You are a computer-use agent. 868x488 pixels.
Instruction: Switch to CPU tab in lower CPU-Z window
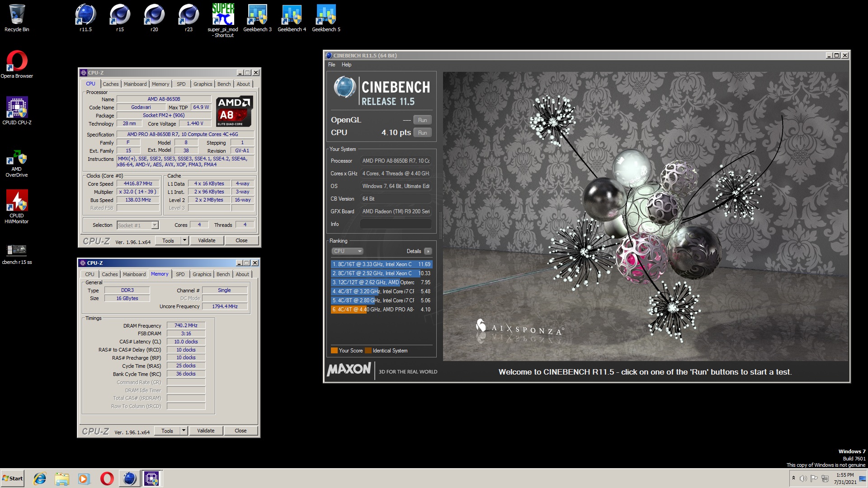90,274
